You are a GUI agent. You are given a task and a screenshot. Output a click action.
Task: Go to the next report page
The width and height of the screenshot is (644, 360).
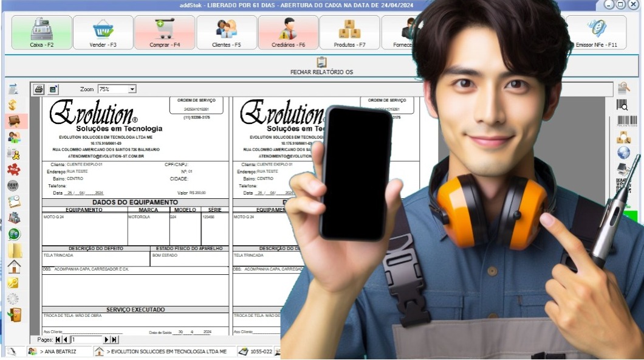[107, 340]
